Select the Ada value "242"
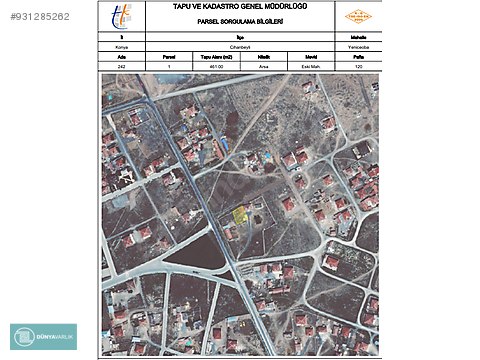This screenshot has height=360, width=480. tap(122, 67)
